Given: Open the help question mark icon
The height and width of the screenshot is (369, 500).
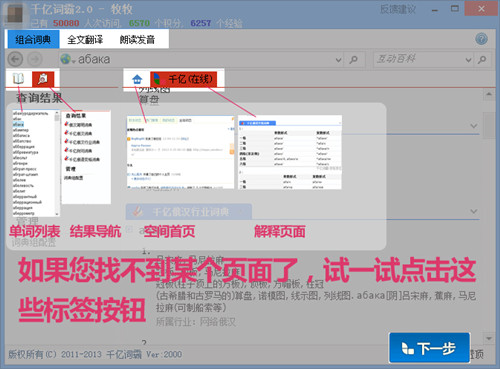Looking at the screenshot, I should pos(481,39).
